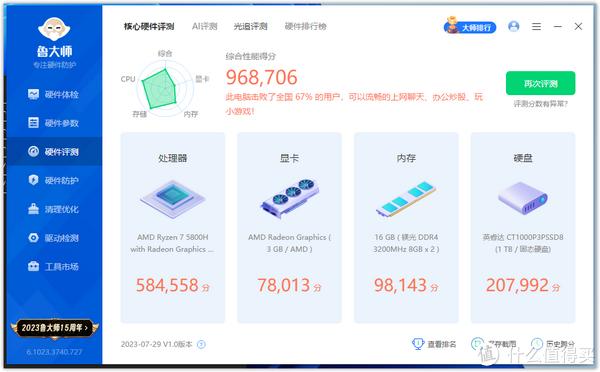This screenshot has height=372, width=600.
Task: Click the memory score 98,143
Action: point(400,285)
